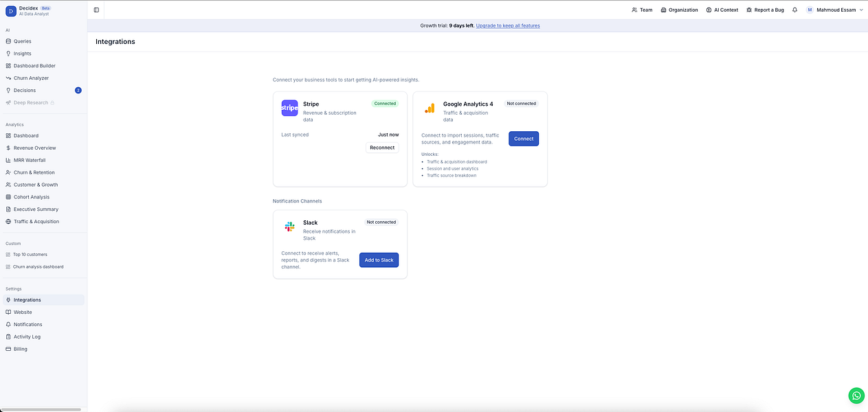Viewport: 868px width, 412px height.
Task: Toggle the sidebar collapse icon
Action: click(x=96, y=10)
